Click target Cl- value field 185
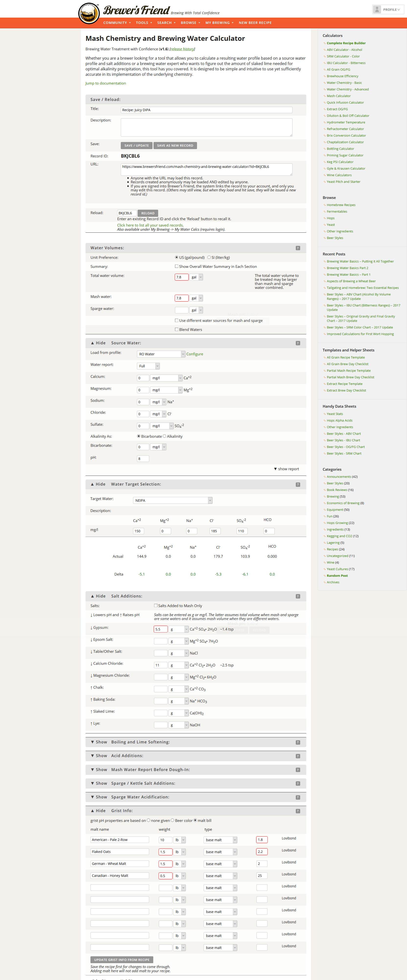 [x=215, y=531]
